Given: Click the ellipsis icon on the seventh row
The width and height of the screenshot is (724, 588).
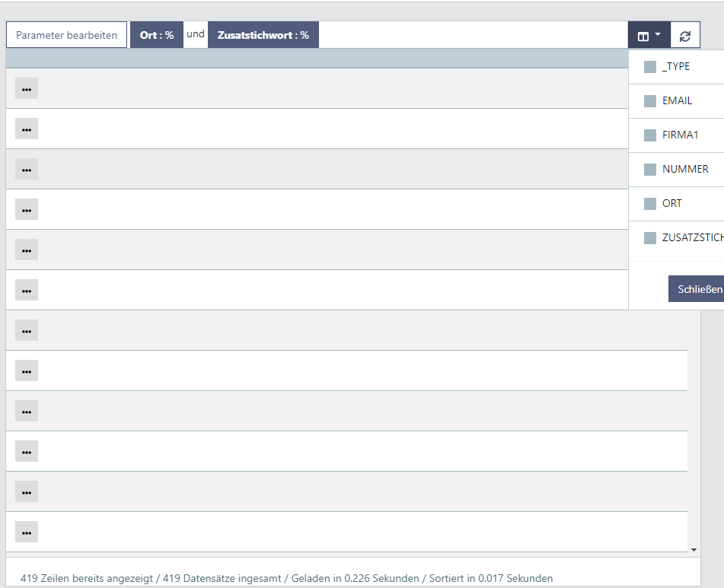Looking at the screenshot, I should 26,330.
